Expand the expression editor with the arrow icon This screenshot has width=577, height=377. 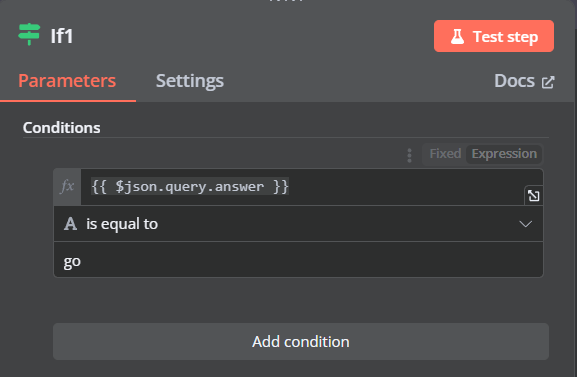(x=534, y=195)
